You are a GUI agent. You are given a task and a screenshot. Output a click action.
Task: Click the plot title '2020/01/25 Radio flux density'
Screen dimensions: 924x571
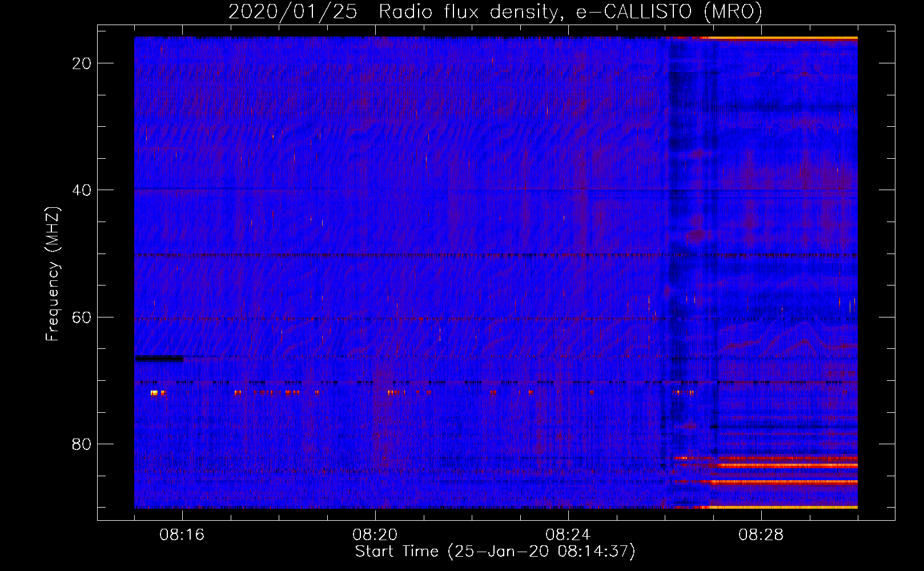click(495, 11)
